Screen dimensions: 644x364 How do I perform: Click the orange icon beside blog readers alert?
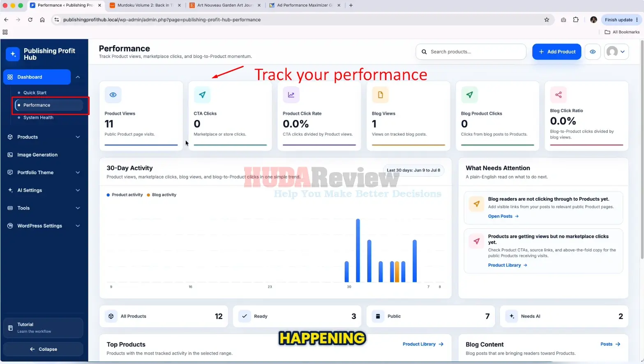[x=477, y=204]
